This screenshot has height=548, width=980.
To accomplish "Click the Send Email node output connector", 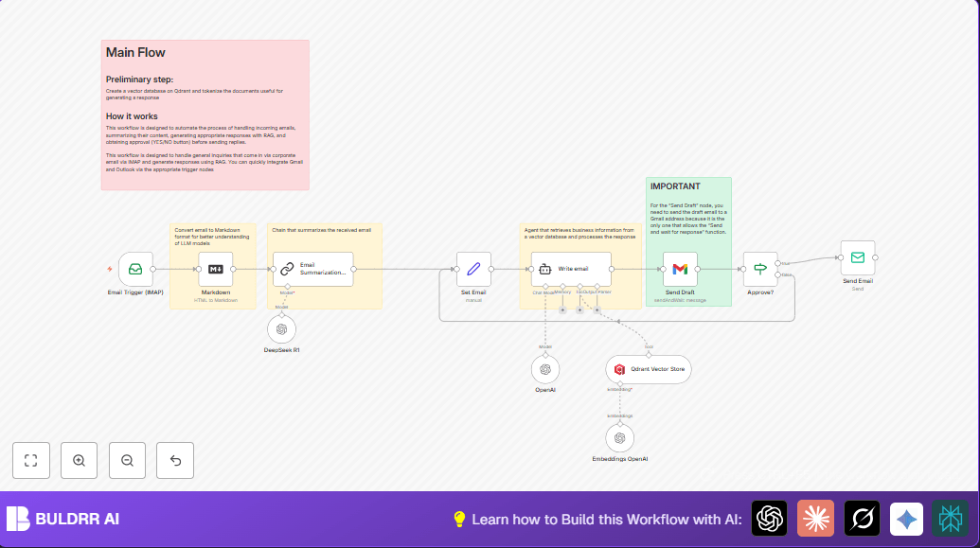I will (x=875, y=257).
